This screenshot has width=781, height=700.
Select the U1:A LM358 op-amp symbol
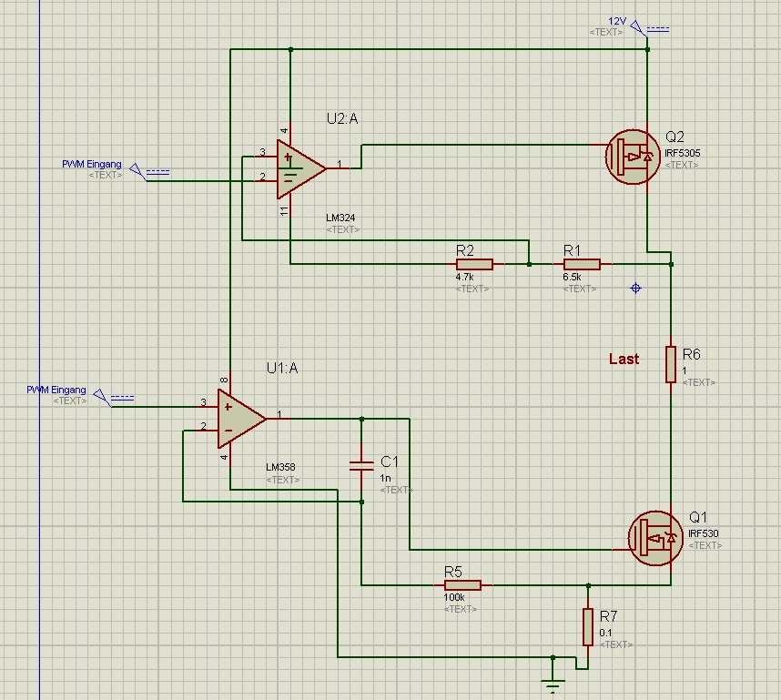[241, 419]
